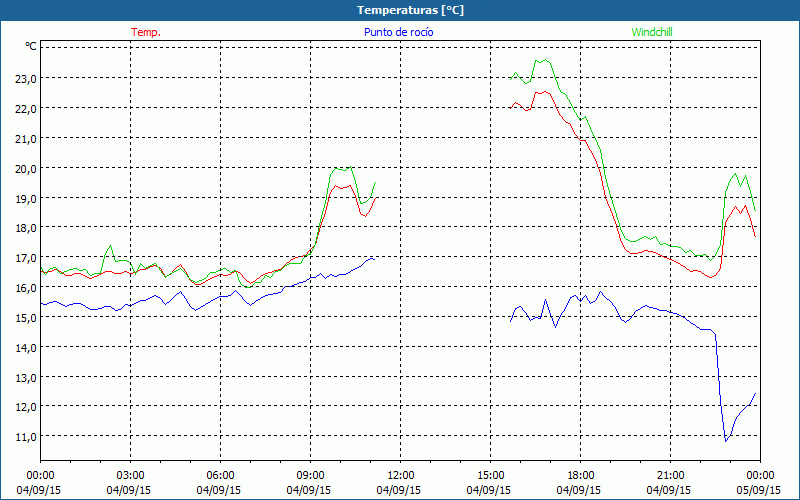The image size is (800, 500).
Task: Click the Temperaturas [°C] chart title
Action: [410, 10]
